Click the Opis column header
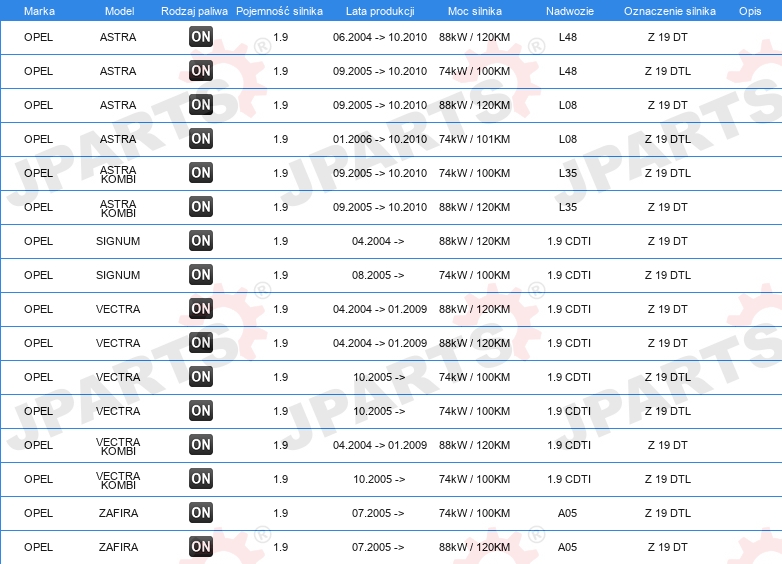782x564 pixels. (x=750, y=11)
